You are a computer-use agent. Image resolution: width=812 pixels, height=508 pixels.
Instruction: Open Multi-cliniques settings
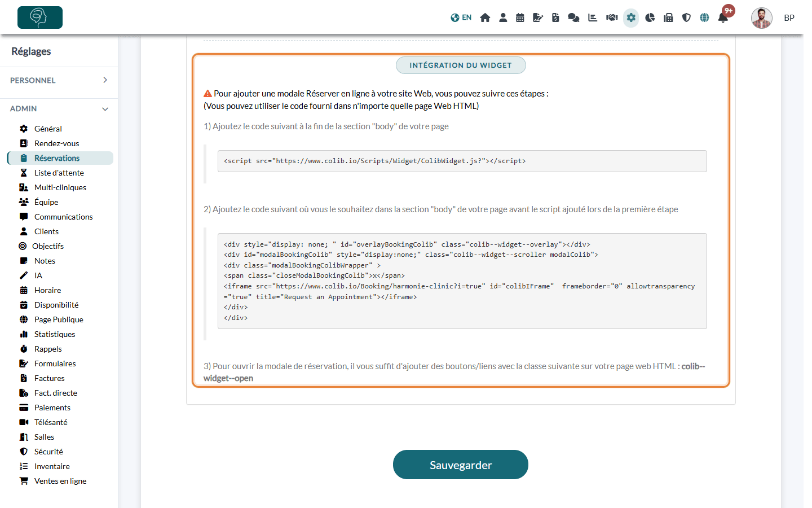click(60, 187)
